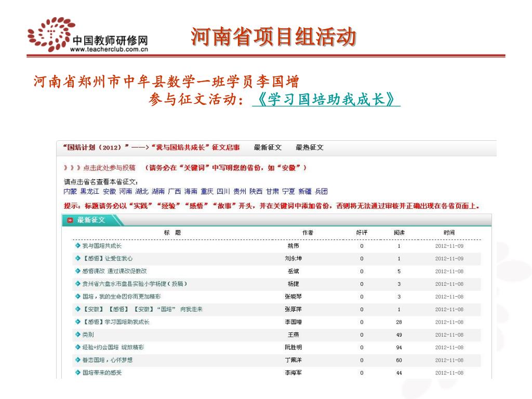
Task: Open article 【感悟】学习国培助我成长
Action: click(116, 322)
